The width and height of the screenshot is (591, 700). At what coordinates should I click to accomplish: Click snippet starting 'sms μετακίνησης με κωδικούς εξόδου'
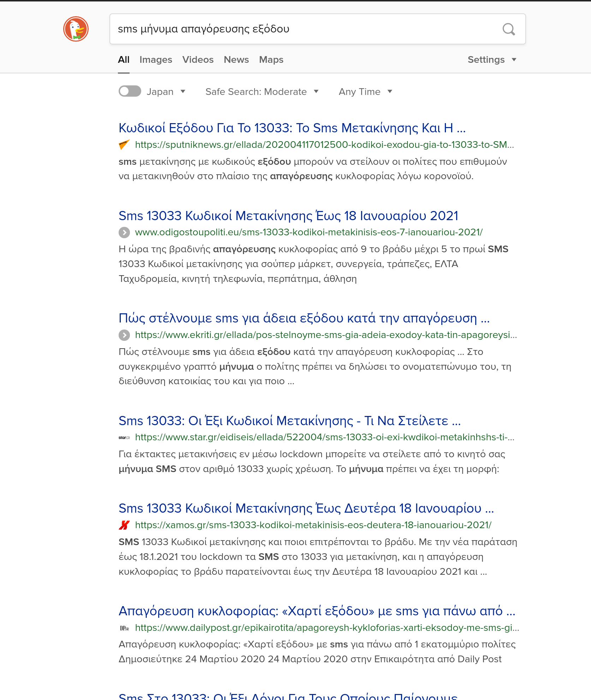point(313,169)
